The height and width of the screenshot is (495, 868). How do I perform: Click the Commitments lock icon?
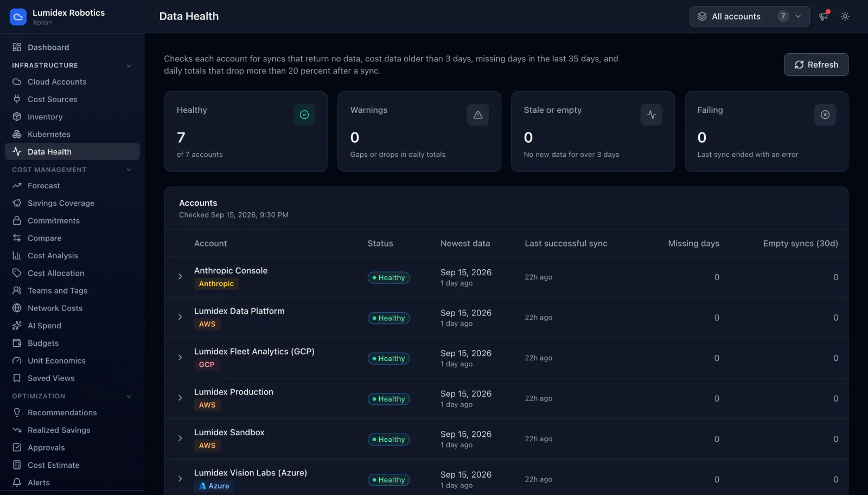tap(17, 220)
